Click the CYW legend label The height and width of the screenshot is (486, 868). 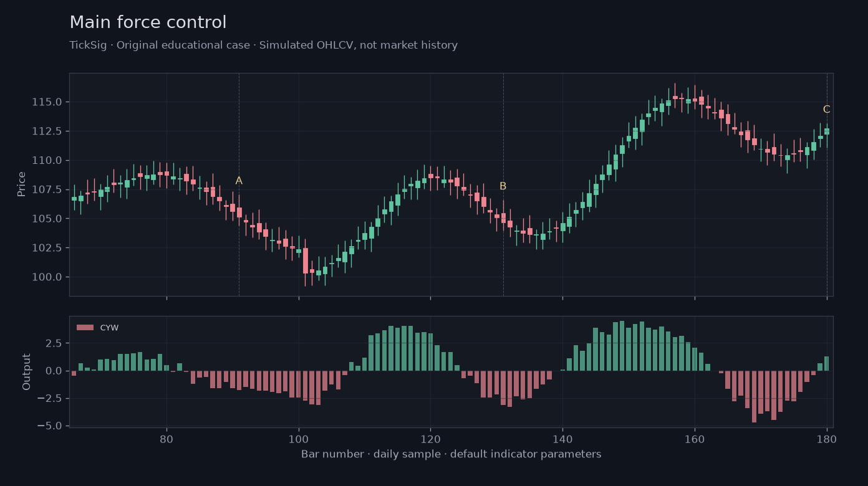click(109, 328)
